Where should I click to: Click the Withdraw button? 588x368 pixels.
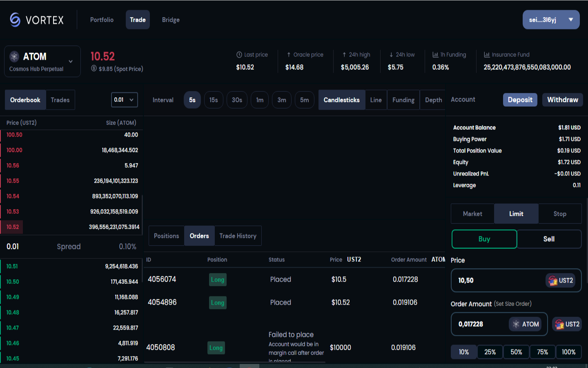(x=563, y=100)
